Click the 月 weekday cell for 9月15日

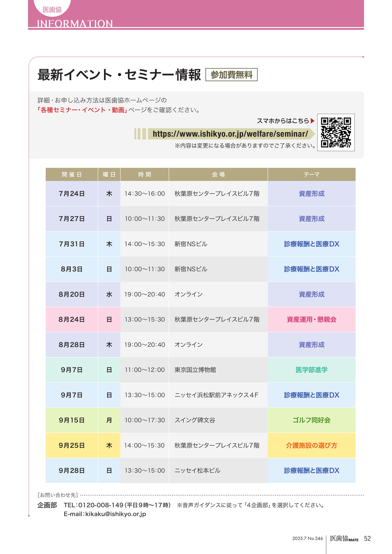tap(109, 420)
